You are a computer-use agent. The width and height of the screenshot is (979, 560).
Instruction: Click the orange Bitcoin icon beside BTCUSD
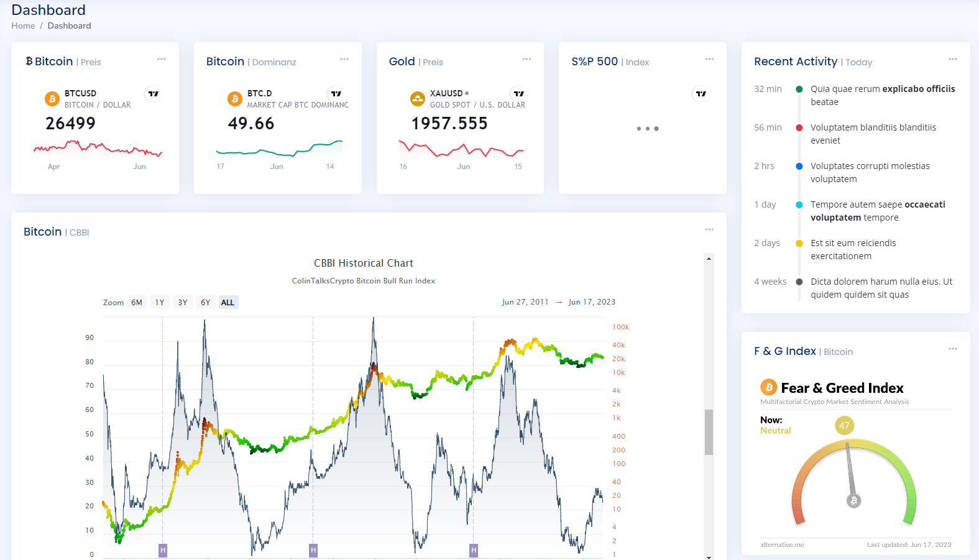click(x=52, y=99)
